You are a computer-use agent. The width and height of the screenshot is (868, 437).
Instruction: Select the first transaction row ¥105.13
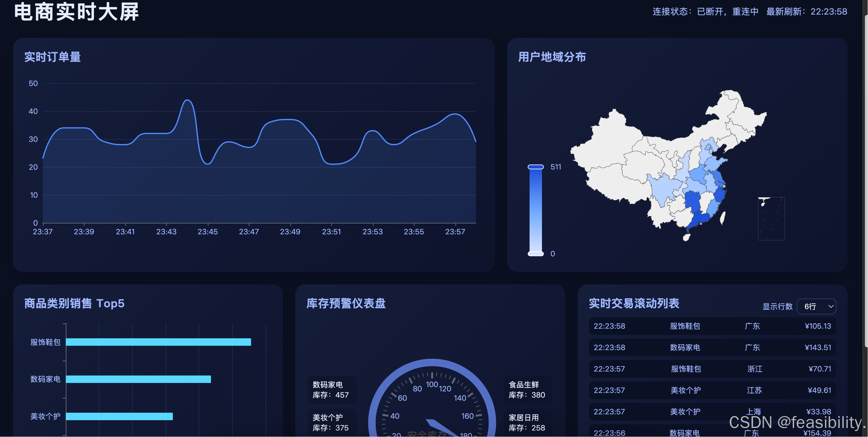712,326
